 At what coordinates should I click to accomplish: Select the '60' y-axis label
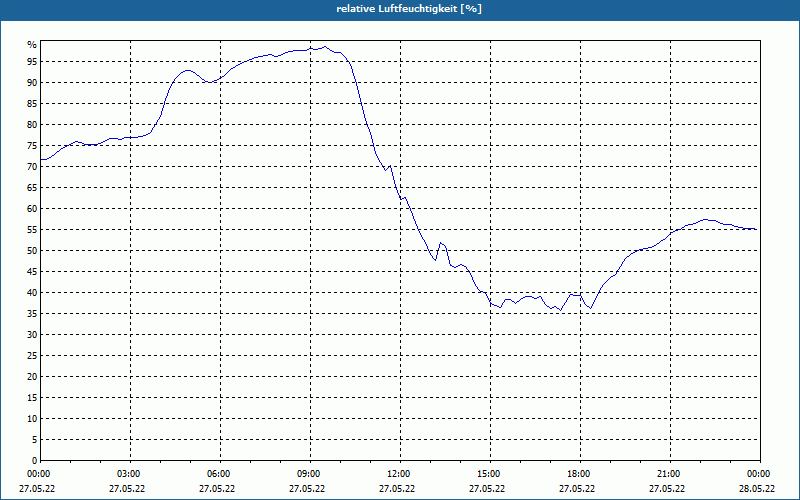32,209
